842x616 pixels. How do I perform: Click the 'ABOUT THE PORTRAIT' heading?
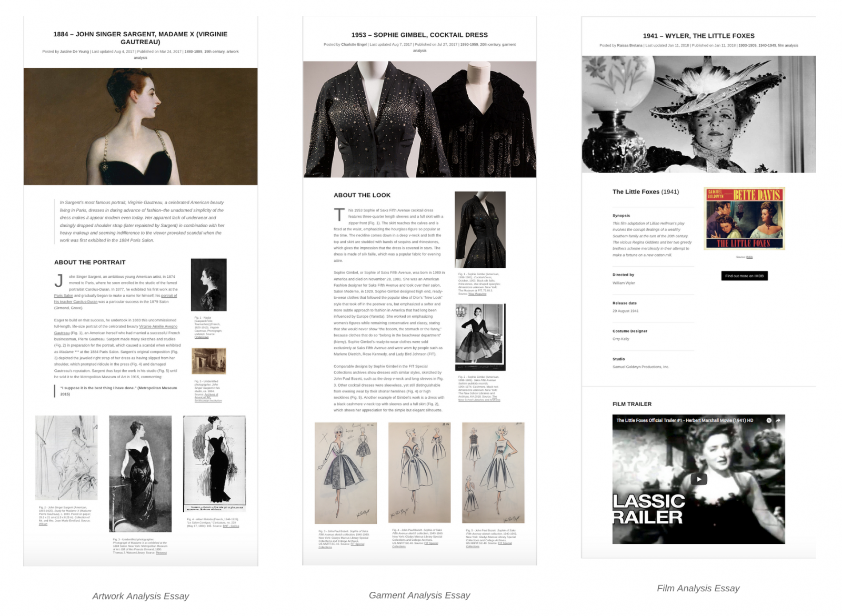(90, 262)
